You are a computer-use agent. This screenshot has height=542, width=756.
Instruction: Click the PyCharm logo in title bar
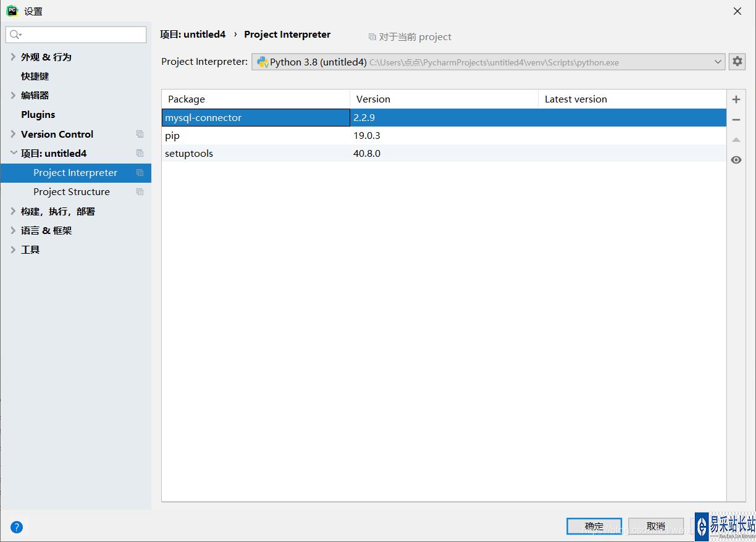click(12, 10)
